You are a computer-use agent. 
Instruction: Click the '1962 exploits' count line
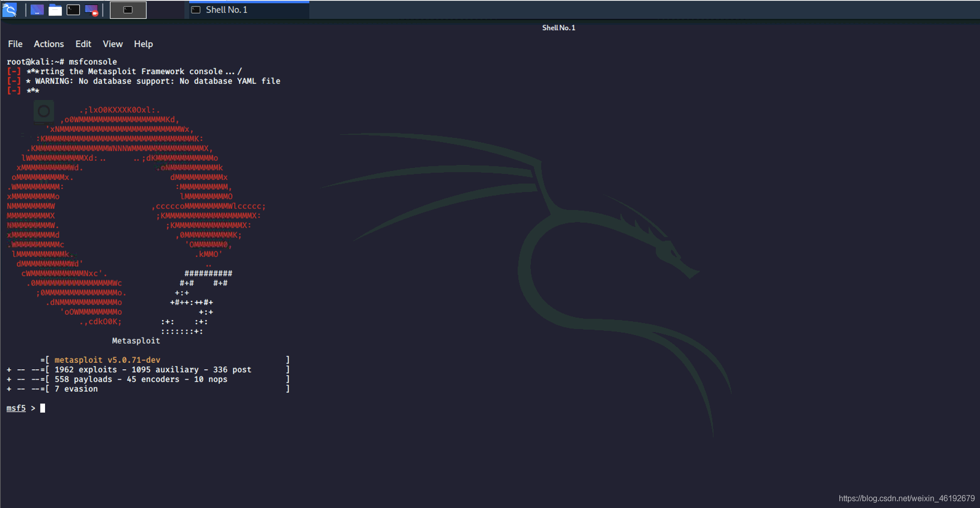click(x=153, y=370)
